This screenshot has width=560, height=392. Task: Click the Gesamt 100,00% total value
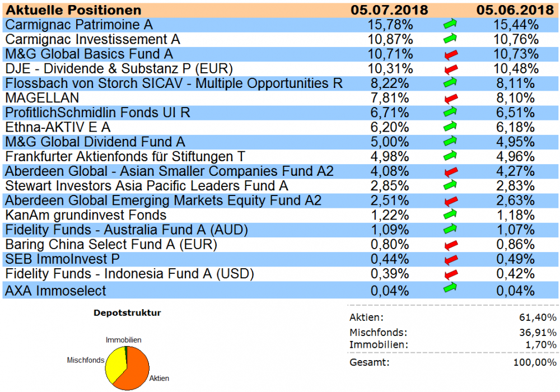[x=535, y=362]
